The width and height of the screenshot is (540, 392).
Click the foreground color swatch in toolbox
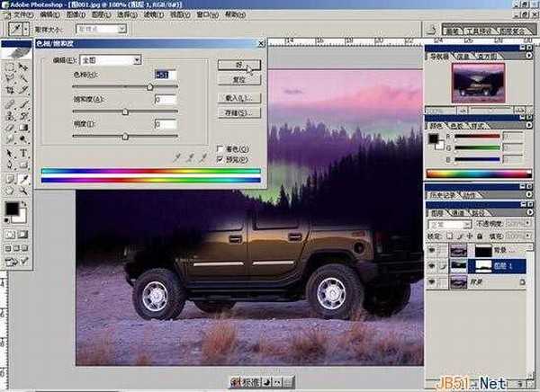tap(11, 209)
